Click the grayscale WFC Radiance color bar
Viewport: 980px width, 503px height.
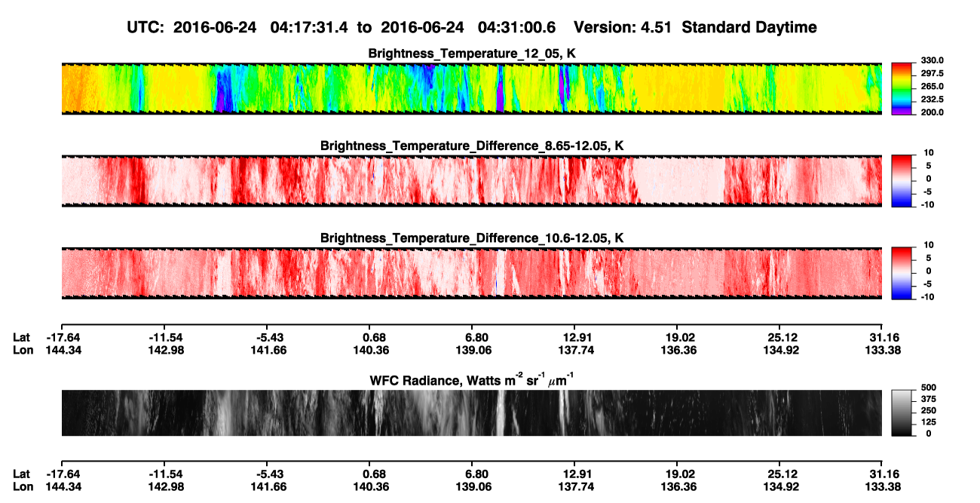902,413
